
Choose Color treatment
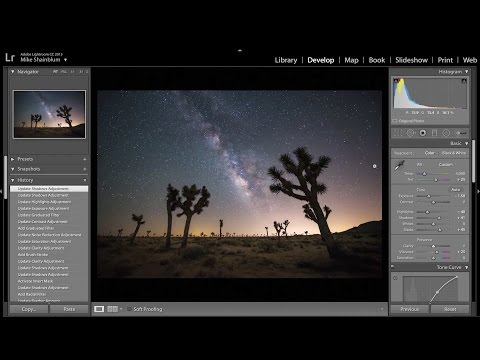click(430, 153)
